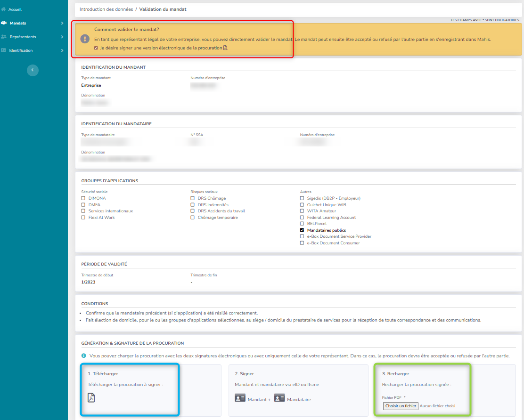
Task: Check WITA Amateur checkbox
Action: (x=302, y=211)
